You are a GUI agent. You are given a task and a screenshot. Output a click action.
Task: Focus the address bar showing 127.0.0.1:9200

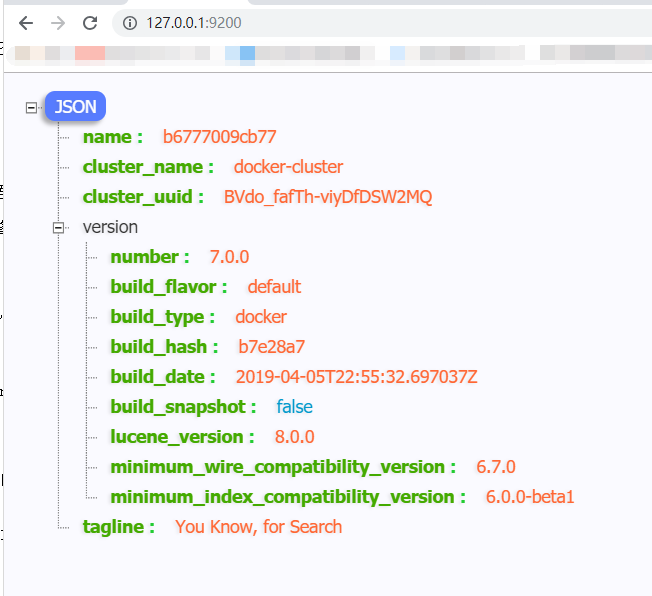coord(383,23)
